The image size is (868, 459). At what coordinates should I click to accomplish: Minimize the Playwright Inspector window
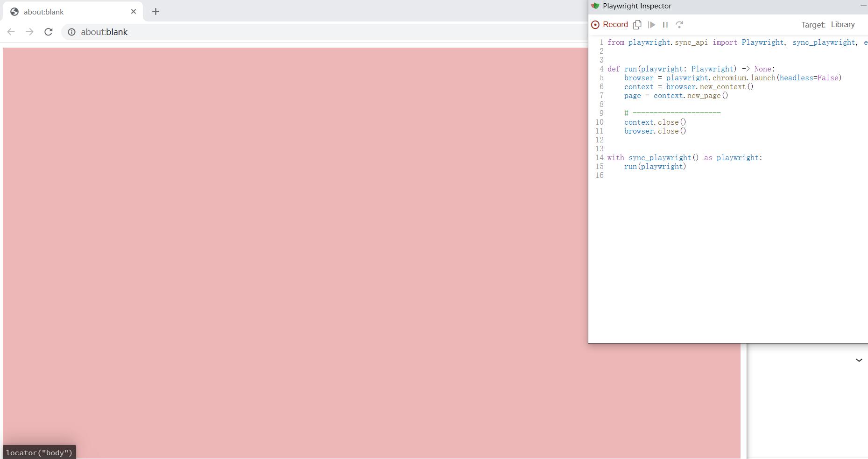(x=863, y=6)
